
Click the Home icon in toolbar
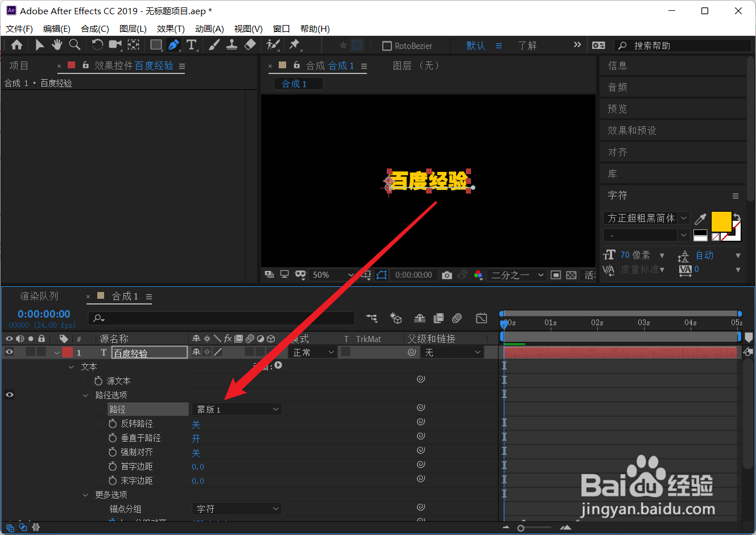pyautogui.click(x=17, y=45)
